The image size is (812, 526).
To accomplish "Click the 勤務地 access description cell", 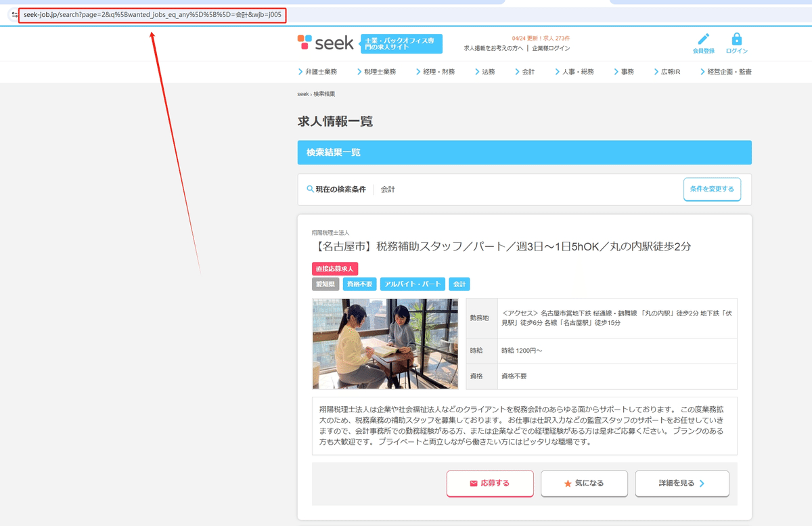I will [x=617, y=318].
